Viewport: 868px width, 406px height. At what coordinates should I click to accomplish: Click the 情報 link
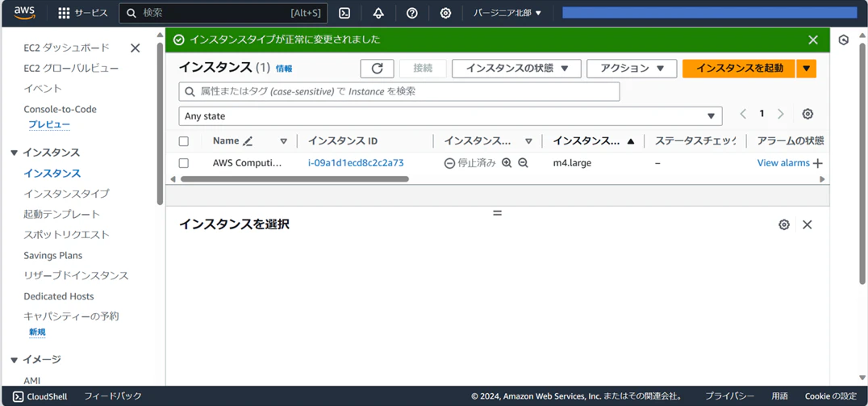coord(283,69)
